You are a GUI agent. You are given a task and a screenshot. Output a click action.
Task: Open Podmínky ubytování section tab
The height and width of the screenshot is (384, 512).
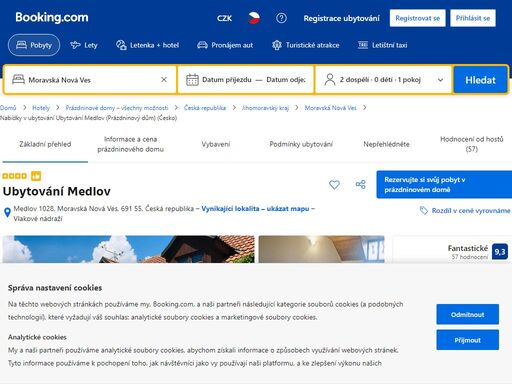pyautogui.click(x=301, y=144)
